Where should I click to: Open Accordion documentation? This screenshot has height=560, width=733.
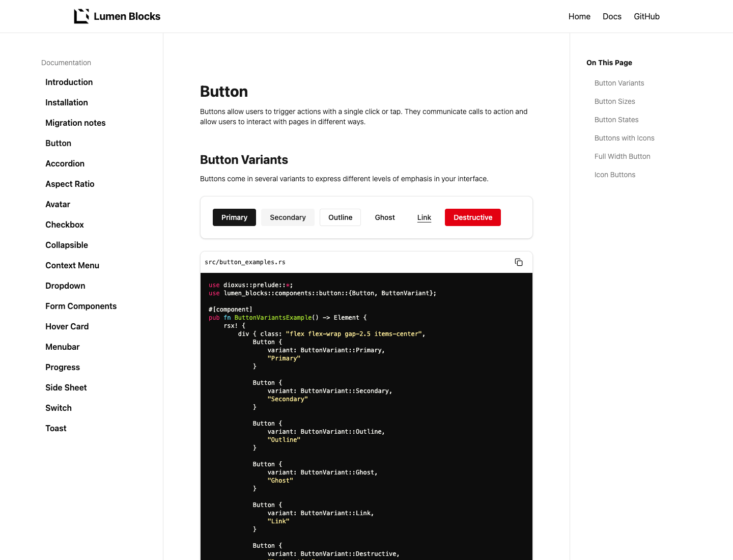click(65, 163)
